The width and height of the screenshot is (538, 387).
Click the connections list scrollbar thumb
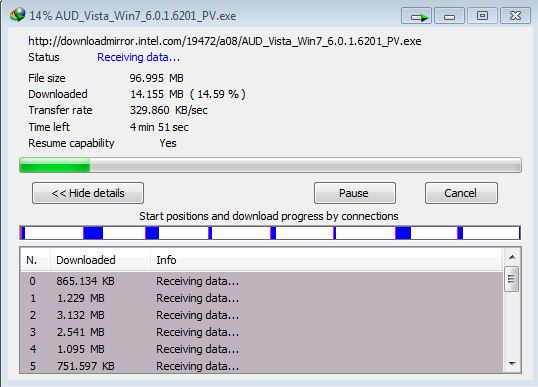pos(512,279)
